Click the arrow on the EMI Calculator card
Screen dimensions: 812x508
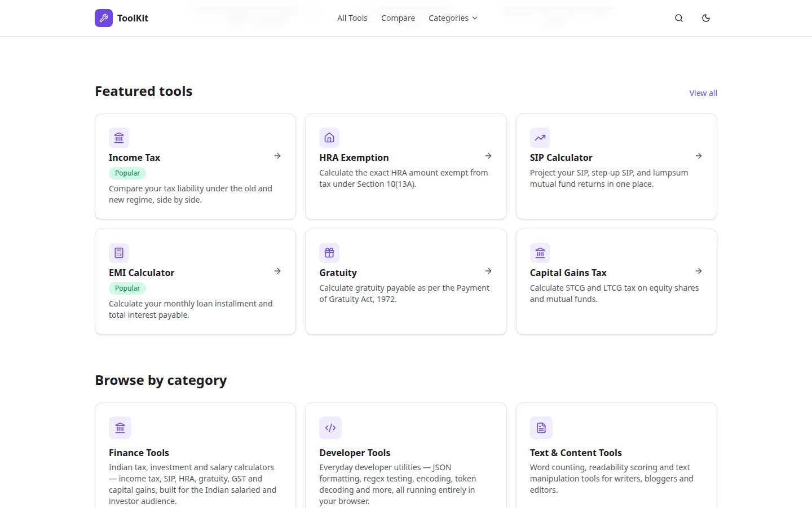pos(277,271)
